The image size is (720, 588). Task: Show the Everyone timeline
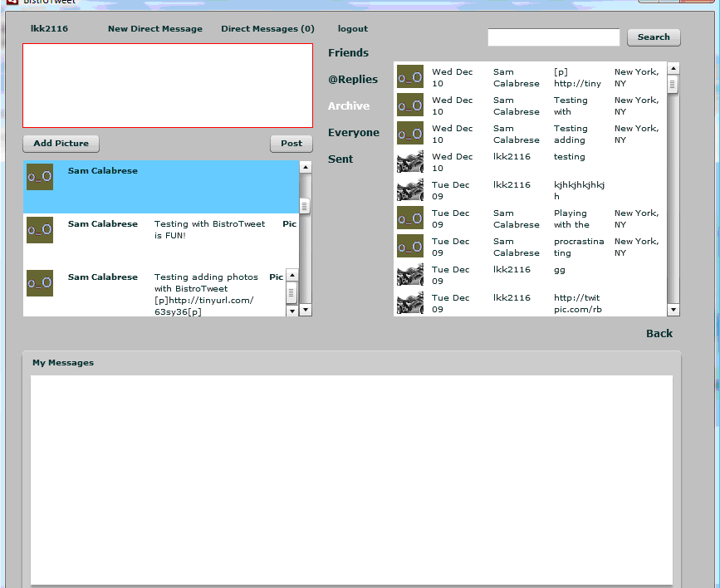click(x=354, y=133)
